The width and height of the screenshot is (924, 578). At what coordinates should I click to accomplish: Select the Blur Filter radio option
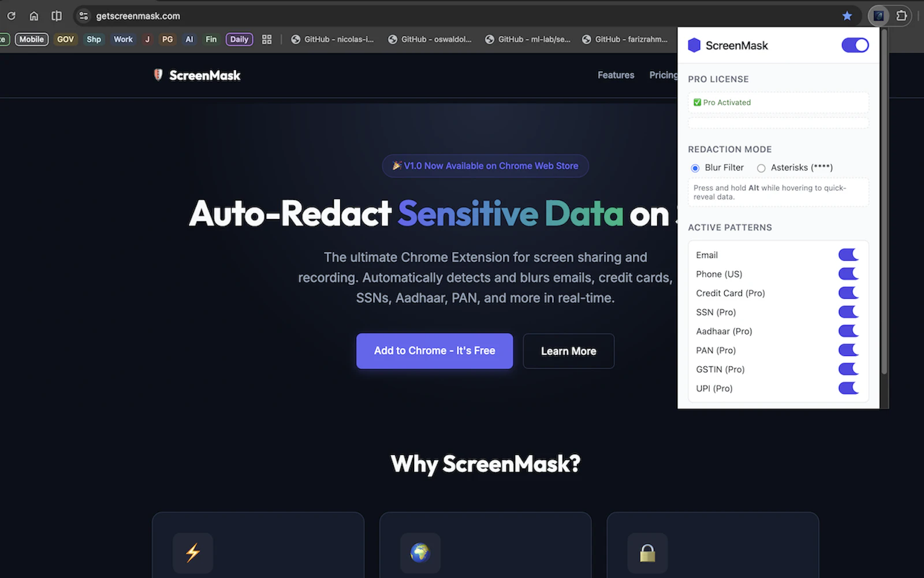pos(695,168)
